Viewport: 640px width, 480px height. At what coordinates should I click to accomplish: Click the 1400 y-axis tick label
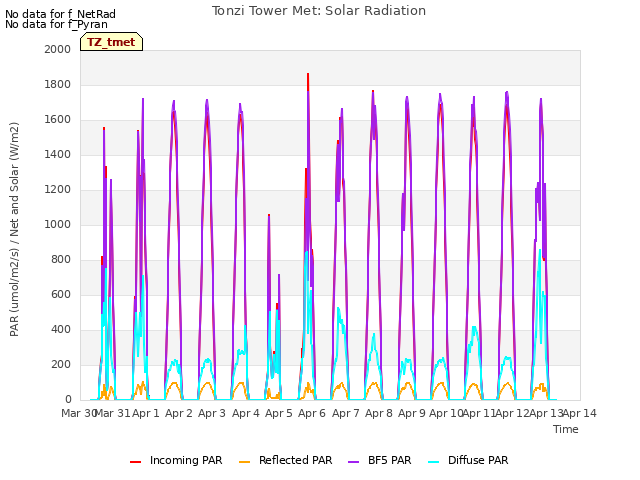coord(58,154)
